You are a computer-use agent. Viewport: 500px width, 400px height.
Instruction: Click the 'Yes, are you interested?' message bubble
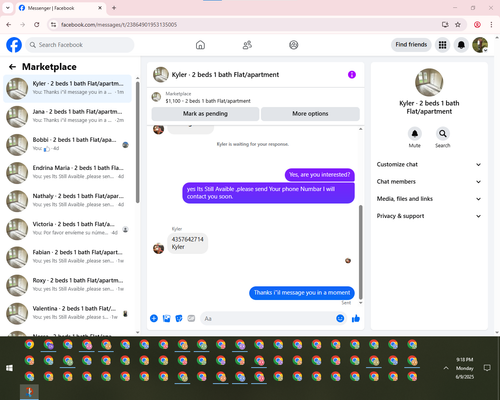[319, 175]
